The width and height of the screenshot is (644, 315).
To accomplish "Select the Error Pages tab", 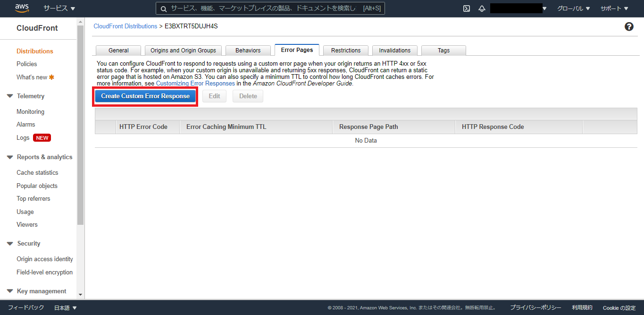I will click(297, 50).
